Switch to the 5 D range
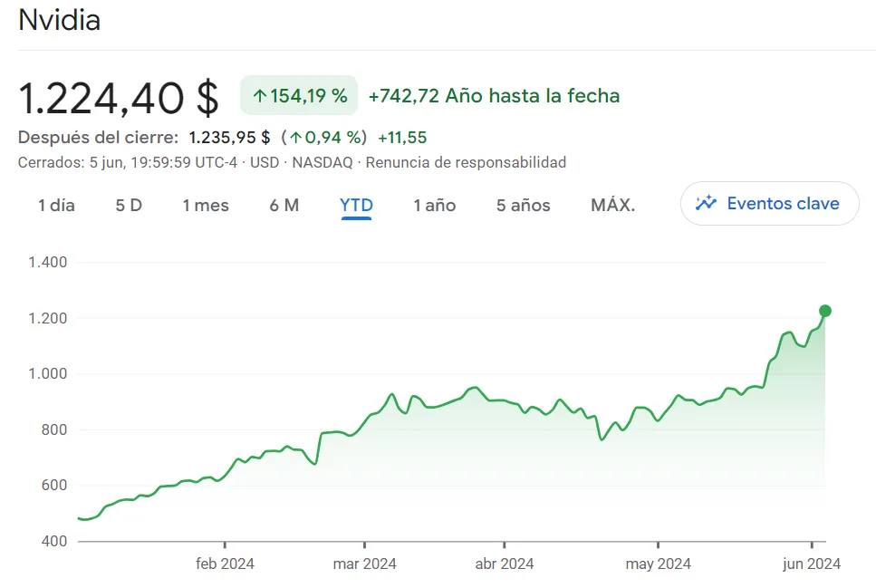Image resolution: width=876 pixels, height=588 pixels. click(x=129, y=206)
